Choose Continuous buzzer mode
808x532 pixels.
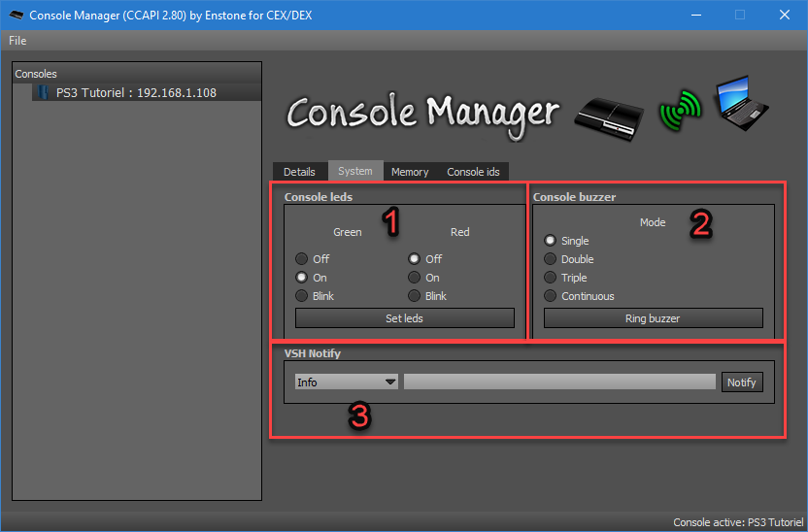(579, 296)
